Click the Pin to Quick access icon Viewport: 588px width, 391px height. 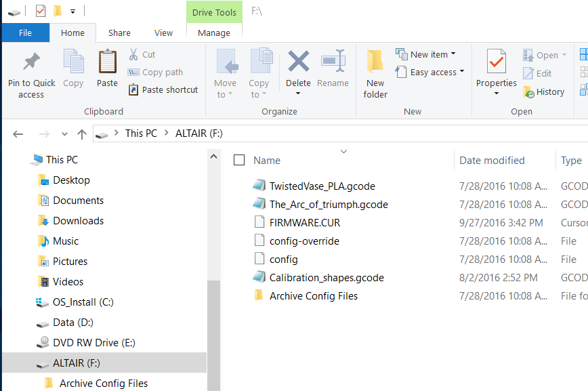[31, 62]
